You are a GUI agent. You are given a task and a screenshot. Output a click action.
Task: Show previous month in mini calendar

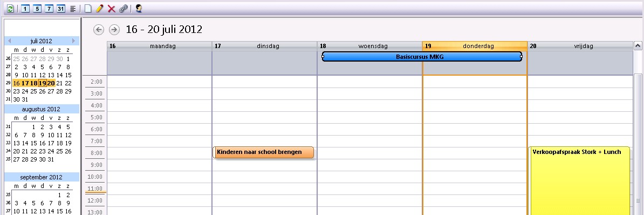click(x=10, y=41)
